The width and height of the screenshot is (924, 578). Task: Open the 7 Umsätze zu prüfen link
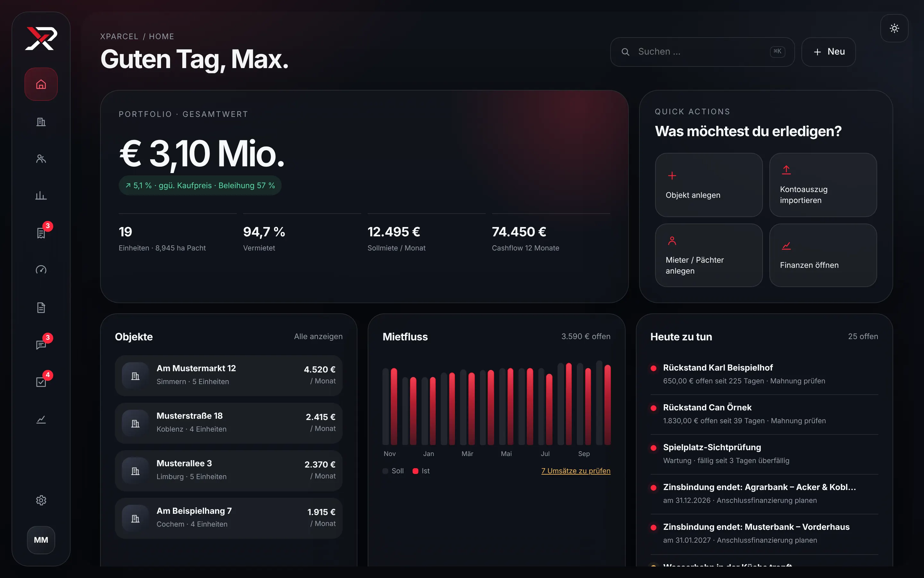click(575, 471)
